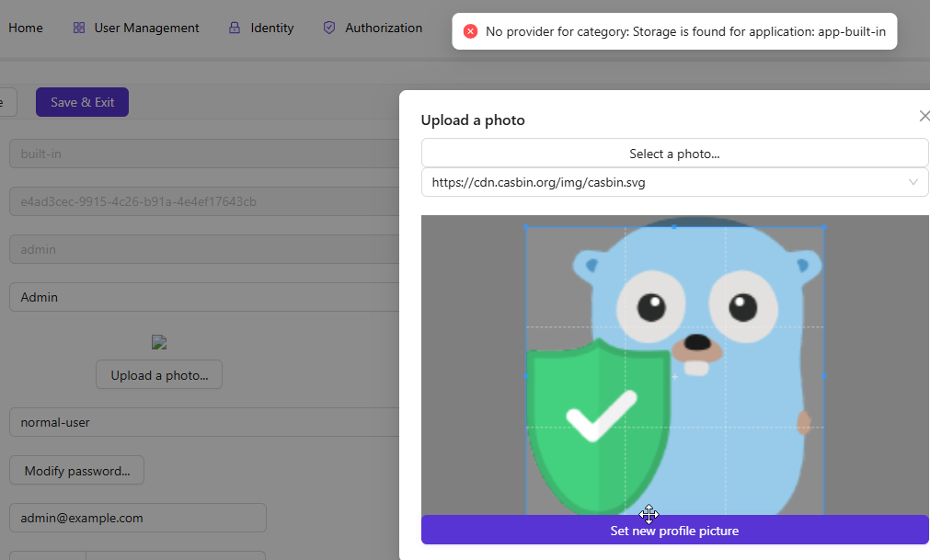Click Set new profile picture button
The image size is (930, 560).
coord(674,531)
